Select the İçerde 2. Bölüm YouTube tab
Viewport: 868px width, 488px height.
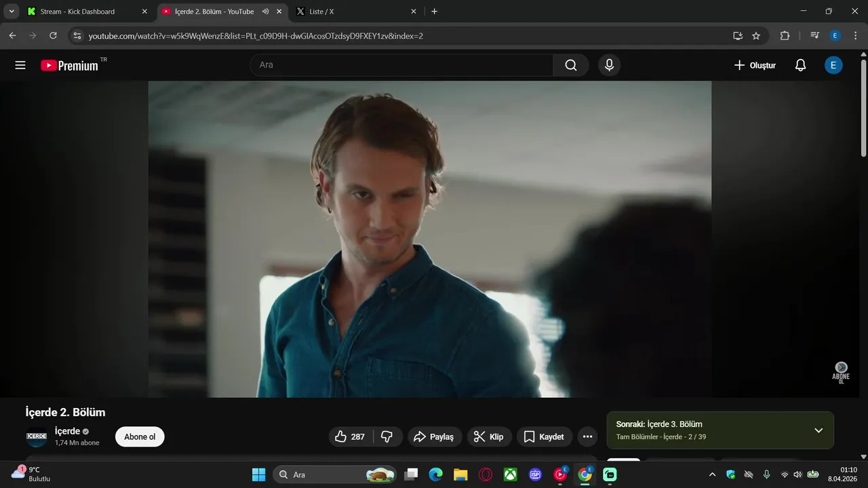(214, 12)
